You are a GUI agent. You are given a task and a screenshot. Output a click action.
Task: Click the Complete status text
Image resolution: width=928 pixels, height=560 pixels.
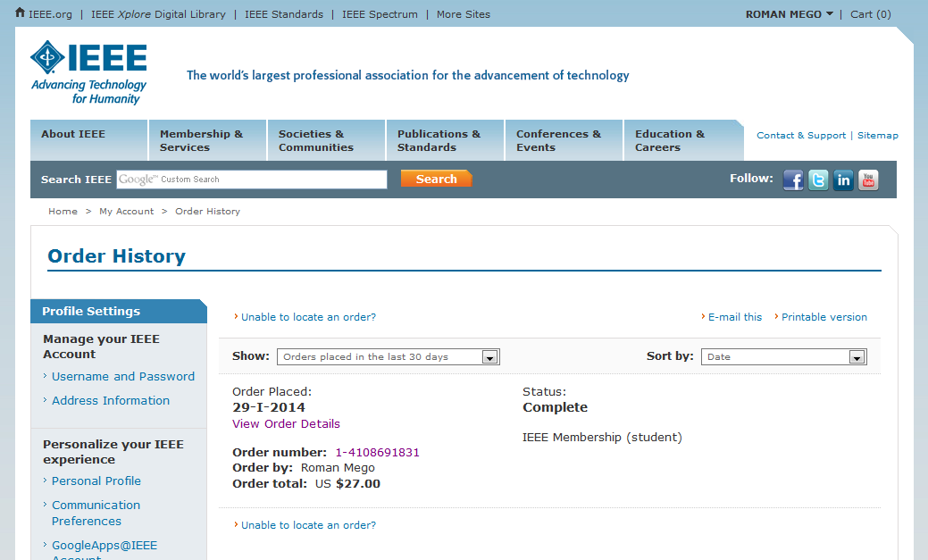pyautogui.click(x=556, y=407)
